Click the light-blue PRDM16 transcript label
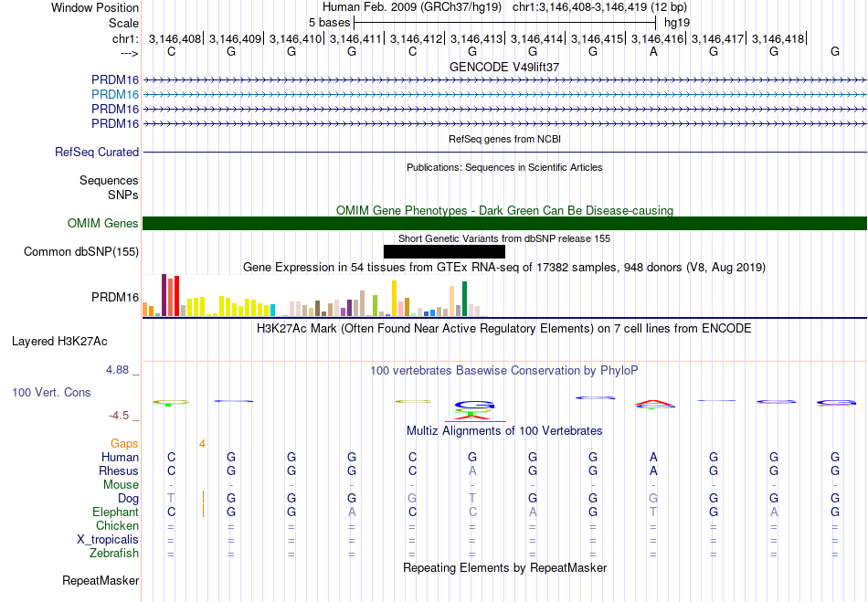The image size is (868, 602). (115, 95)
